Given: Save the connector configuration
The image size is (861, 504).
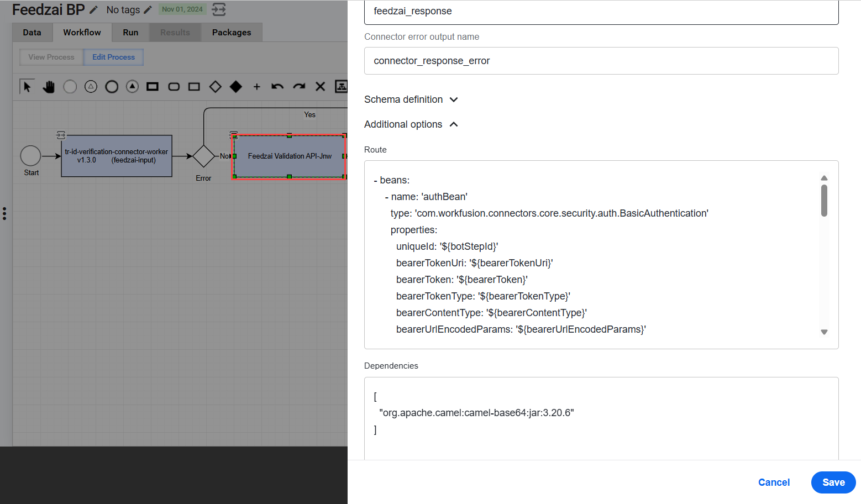Looking at the screenshot, I should pyautogui.click(x=833, y=482).
